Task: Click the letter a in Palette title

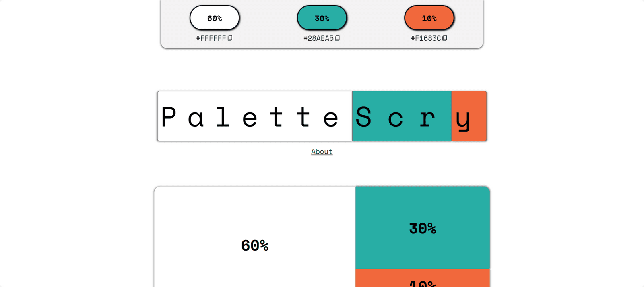Action: pyautogui.click(x=196, y=119)
